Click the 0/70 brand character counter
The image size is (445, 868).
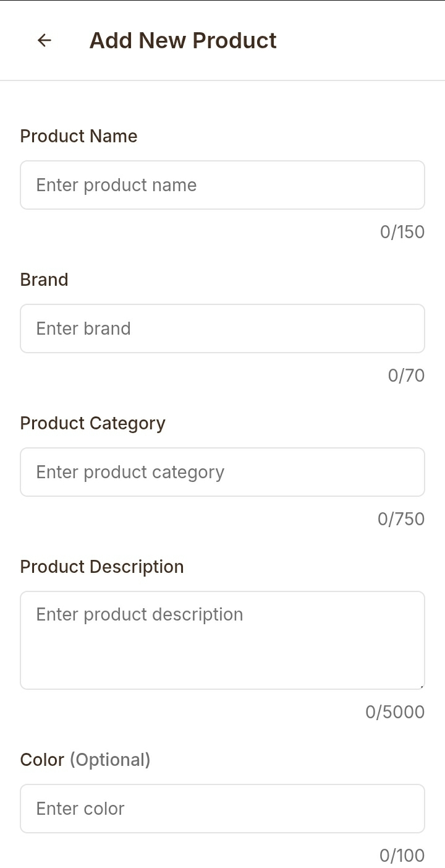(x=406, y=376)
